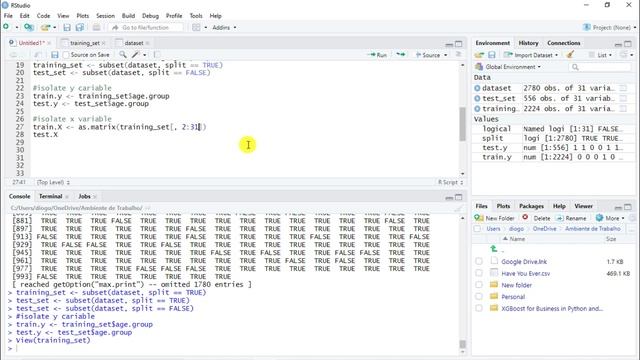Re-run previous code region icon
640x360 pixels.
[401, 55]
